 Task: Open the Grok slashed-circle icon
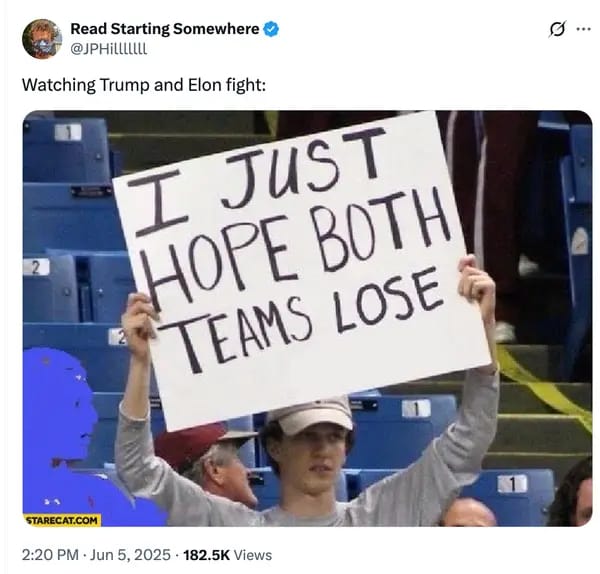point(557,29)
